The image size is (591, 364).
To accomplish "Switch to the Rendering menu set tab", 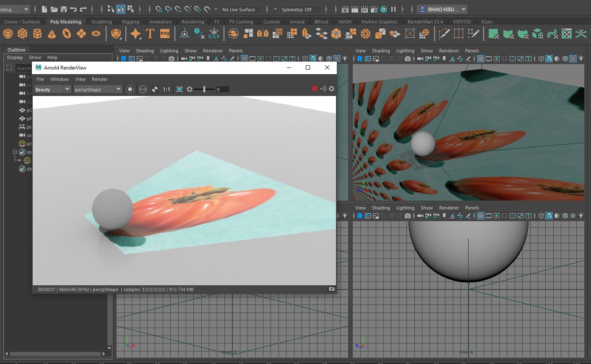I will (193, 21).
